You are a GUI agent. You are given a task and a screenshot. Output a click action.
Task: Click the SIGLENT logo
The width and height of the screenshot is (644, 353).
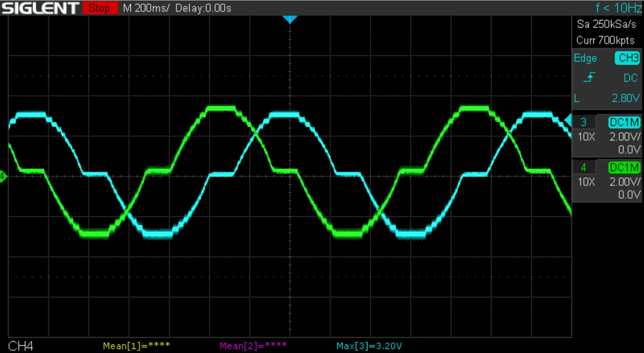pyautogui.click(x=40, y=8)
